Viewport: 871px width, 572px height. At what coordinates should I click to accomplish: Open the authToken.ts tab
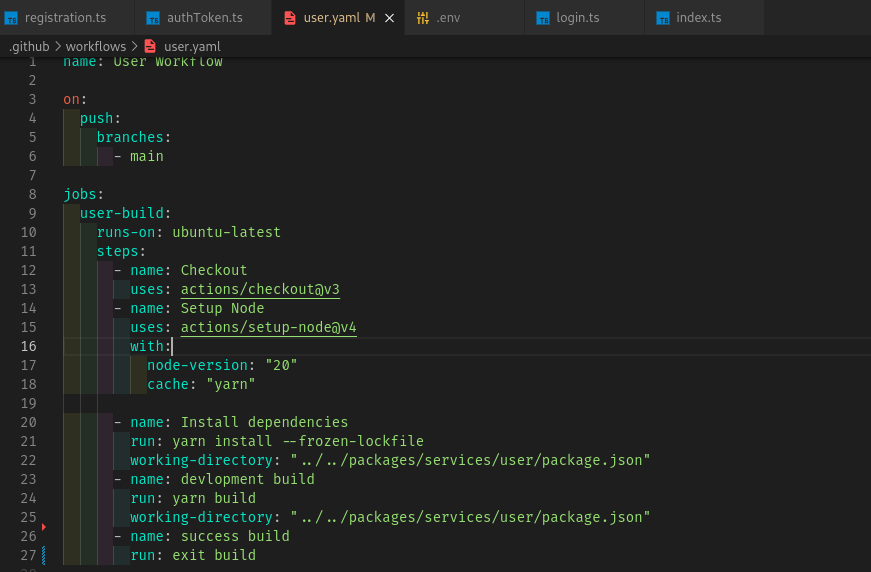[204, 18]
